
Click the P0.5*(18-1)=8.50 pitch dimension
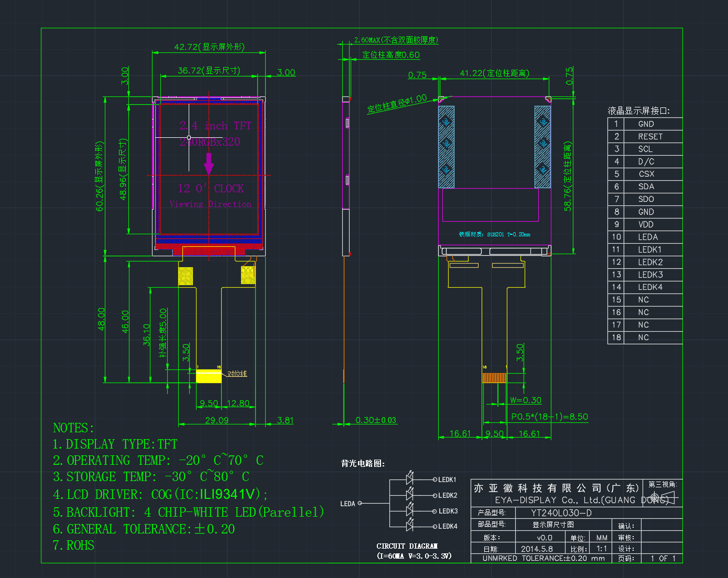pyautogui.click(x=549, y=417)
